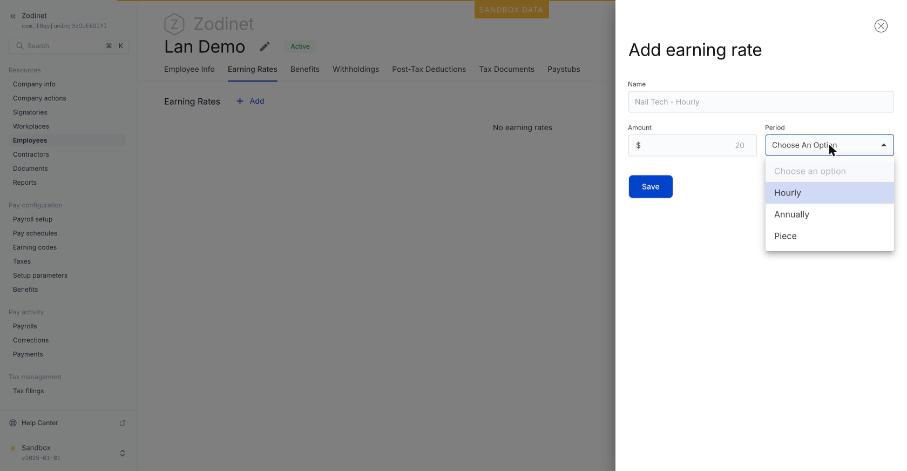Click the search magnifier icon
The height and width of the screenshot is (471, 907).
click(x=20, y=46)
